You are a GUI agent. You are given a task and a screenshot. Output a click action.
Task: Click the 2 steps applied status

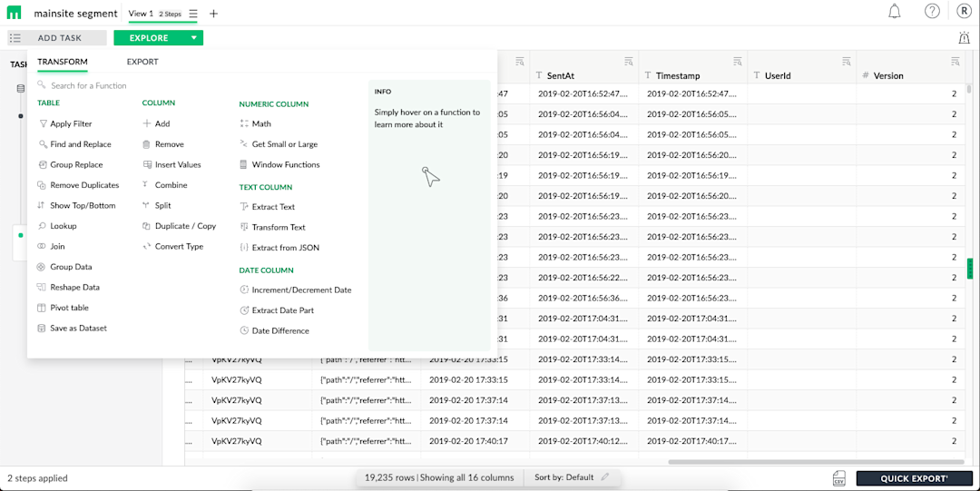(37, 478)
